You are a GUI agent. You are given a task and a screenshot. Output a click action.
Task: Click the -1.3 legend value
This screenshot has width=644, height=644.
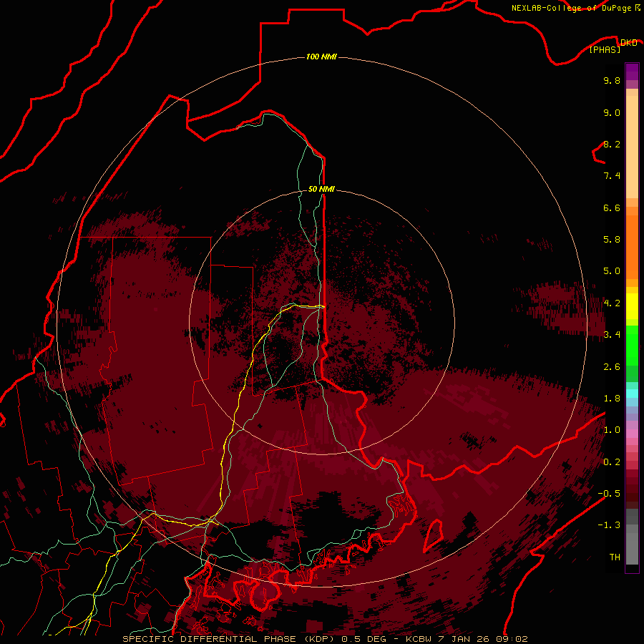[609, 525]
